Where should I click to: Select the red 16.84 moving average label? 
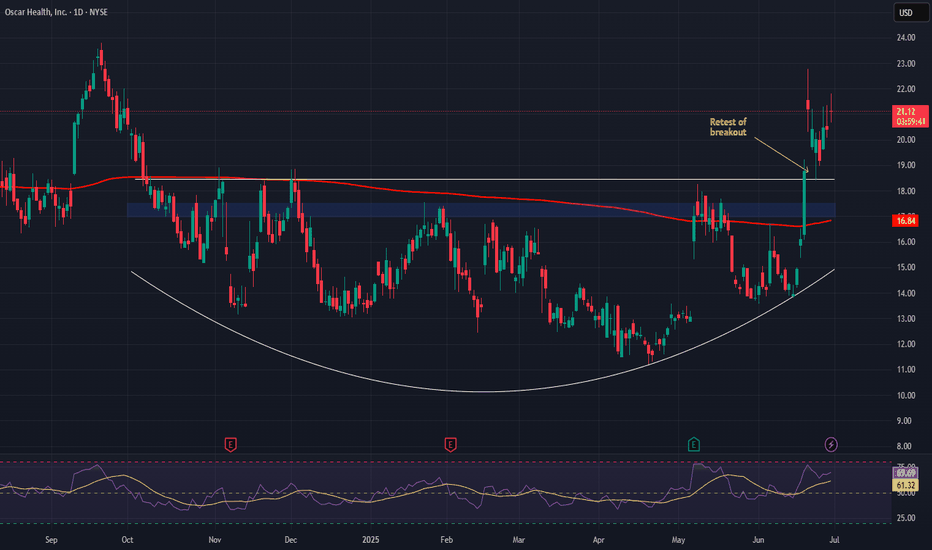[x=906, y=221]
